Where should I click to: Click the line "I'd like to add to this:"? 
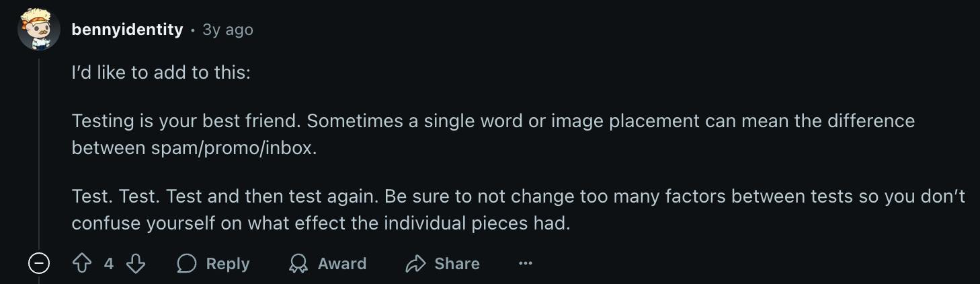[161, 73]
